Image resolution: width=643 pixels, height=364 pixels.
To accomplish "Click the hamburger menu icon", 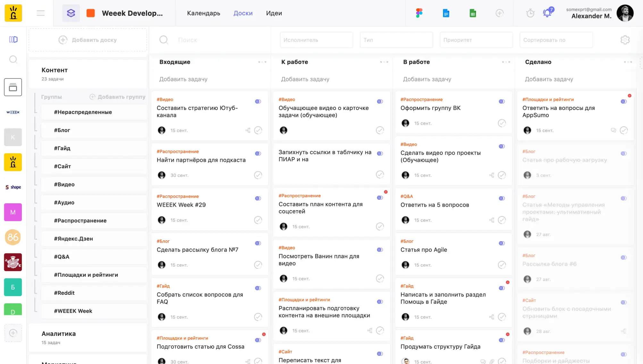I will (x=40, y=13).
